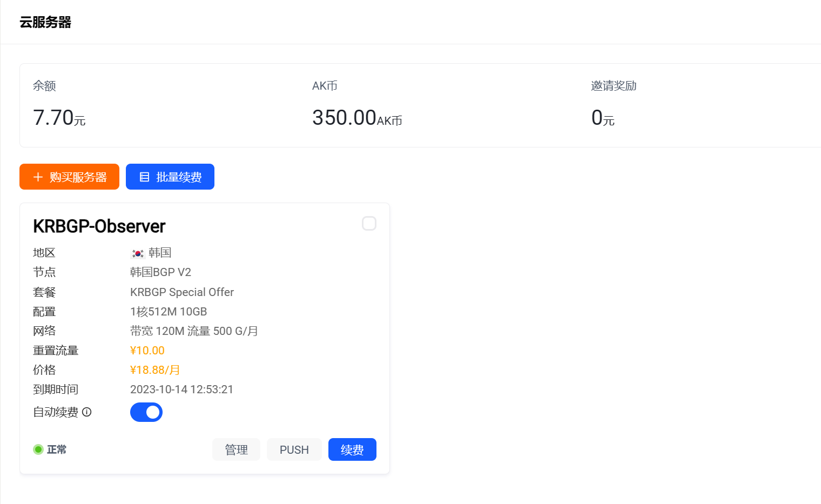Click the green 正常 status dot
Image resolution: width=821 pixels, height=504 pixels.
coord(38,449)
